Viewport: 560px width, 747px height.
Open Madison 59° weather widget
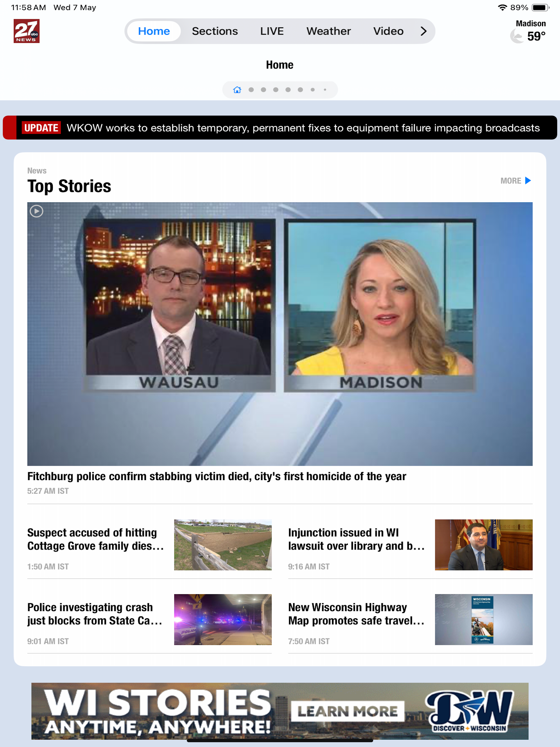click(x=528, y=31)
